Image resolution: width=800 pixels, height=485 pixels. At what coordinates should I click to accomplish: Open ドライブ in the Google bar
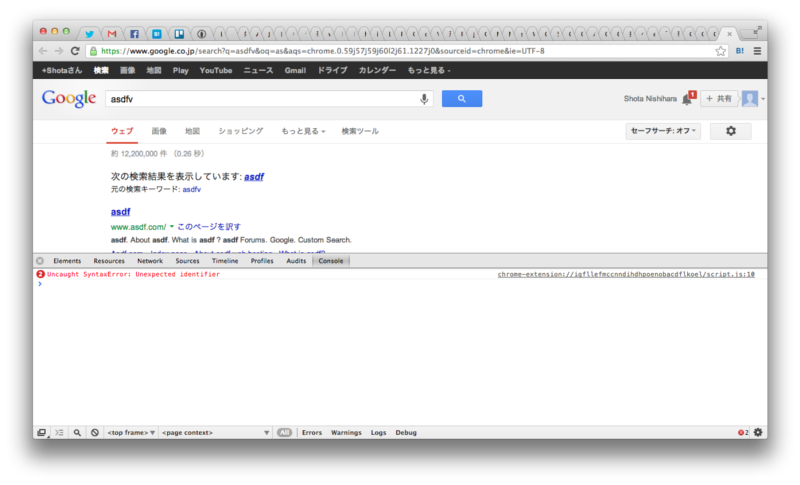click(x=333, y=70)
